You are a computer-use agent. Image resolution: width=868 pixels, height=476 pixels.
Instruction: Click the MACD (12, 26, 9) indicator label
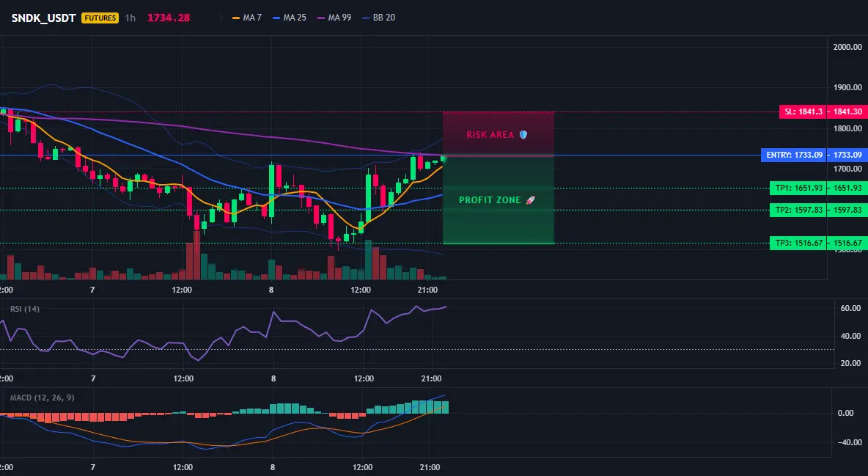pyautogui.click(x=42, y=398)
